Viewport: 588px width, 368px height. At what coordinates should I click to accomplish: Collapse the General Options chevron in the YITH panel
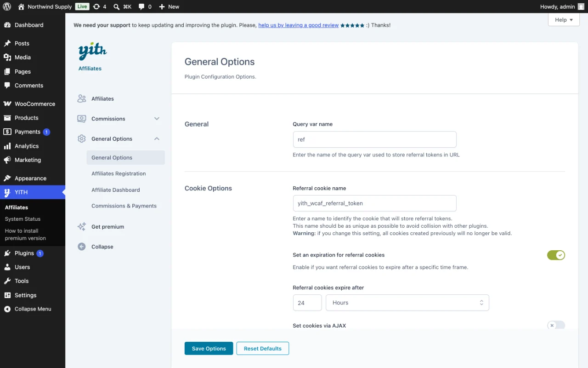pyautogui.click(x=157, y=138)
